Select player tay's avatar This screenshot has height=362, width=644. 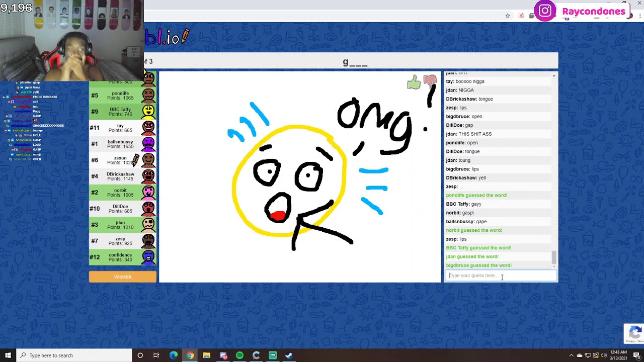click(x=148, y=127)
